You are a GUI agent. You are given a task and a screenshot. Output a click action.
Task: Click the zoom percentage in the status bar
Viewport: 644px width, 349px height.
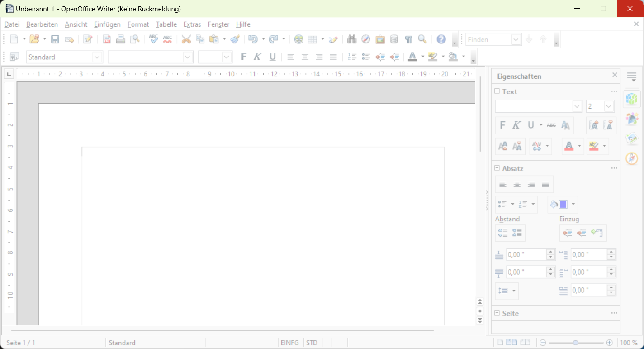[629, 343]
